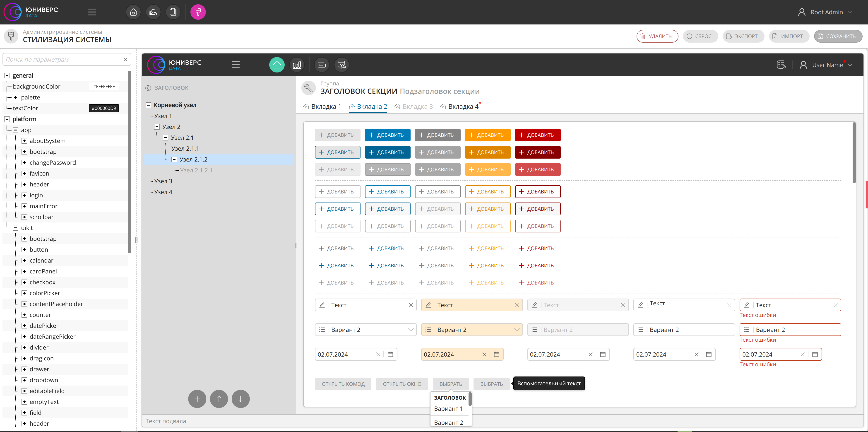Click the solid red ДОБАВИТЬ button in first row
868x432 pixels.
537,135
